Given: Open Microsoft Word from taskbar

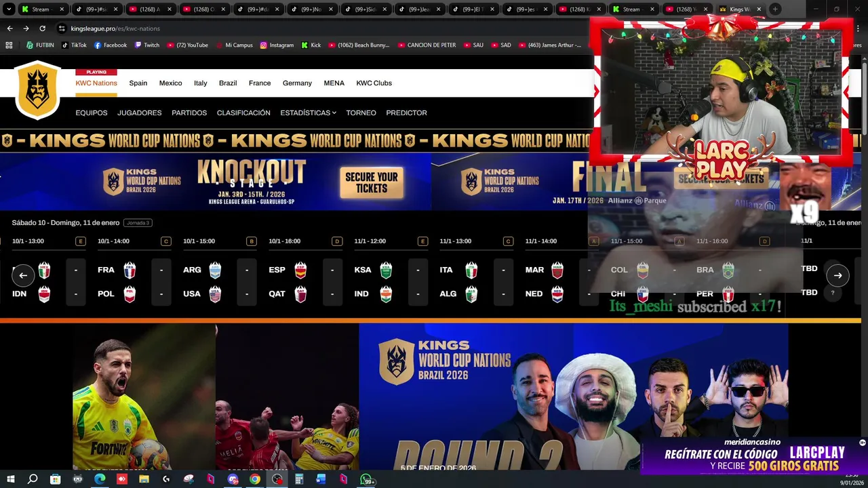Looking at the screenshot, I should coord(321,479).
